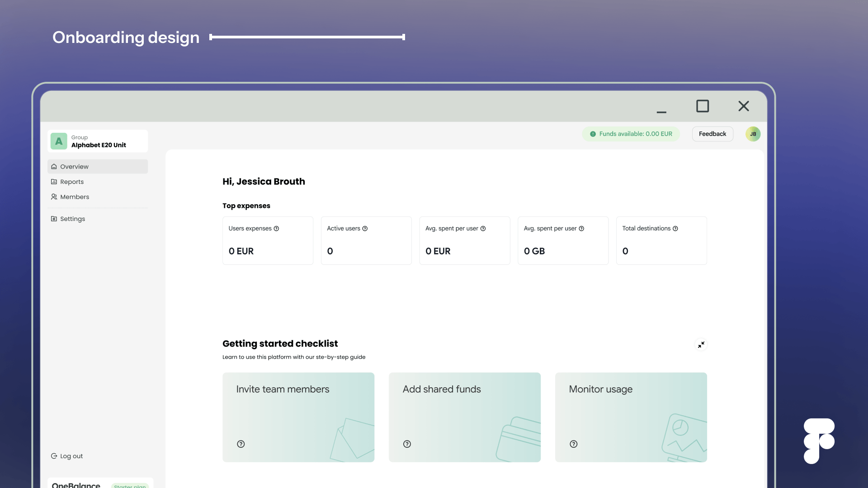Click help icon on Add shared funds card

(x=407, y=444)
